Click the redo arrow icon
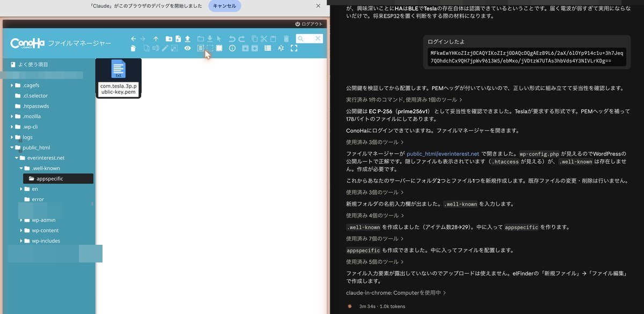Image resolution: width=644 pixels, height=314 pixels. [241, 39]
